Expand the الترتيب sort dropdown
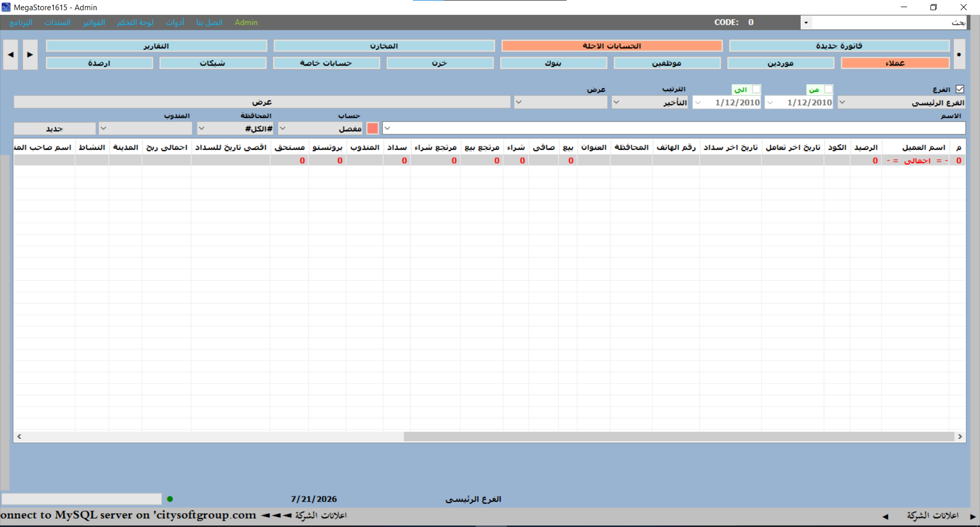980x527 pixels. coord(617,103)
